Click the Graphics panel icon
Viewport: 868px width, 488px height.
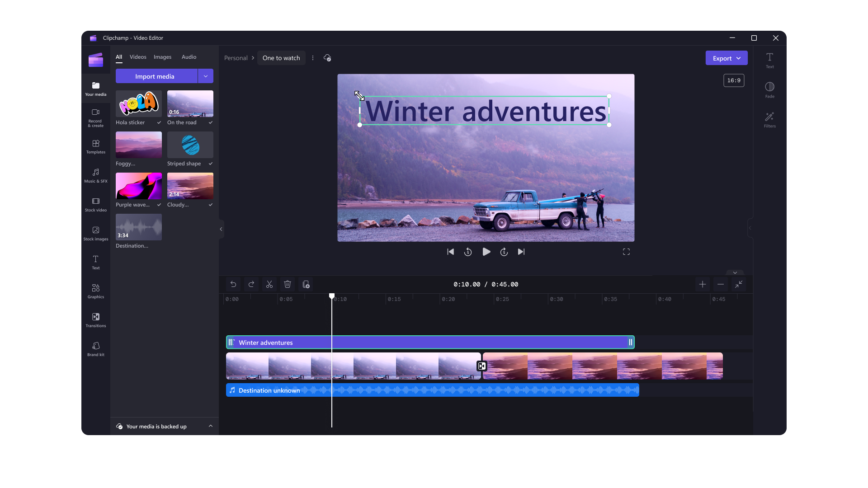(95, 291)
